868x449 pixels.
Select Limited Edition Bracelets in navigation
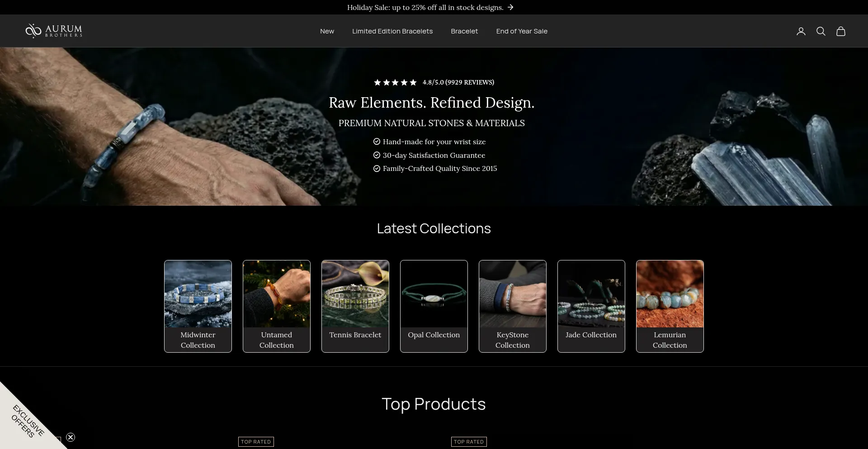point(392,31)
